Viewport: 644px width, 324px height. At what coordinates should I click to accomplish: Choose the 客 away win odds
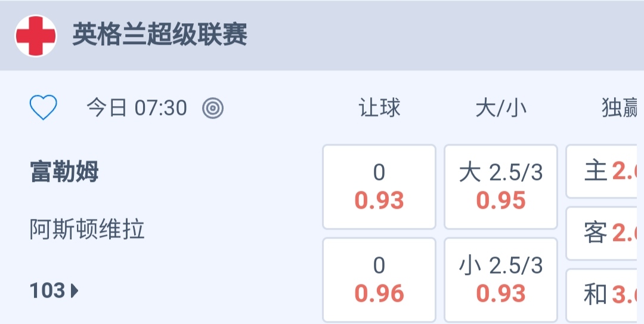[603, 233]
